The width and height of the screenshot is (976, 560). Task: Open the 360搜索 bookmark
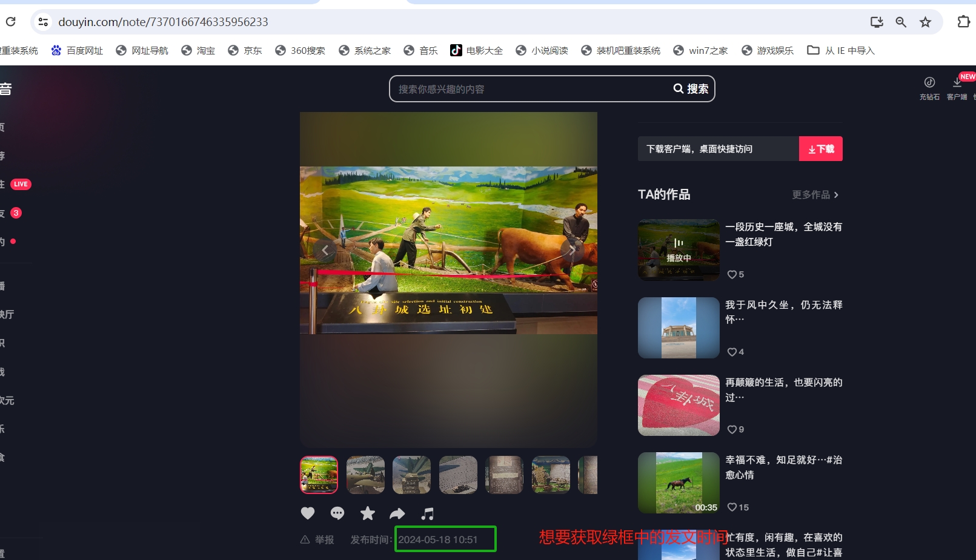tap(300, 50)
